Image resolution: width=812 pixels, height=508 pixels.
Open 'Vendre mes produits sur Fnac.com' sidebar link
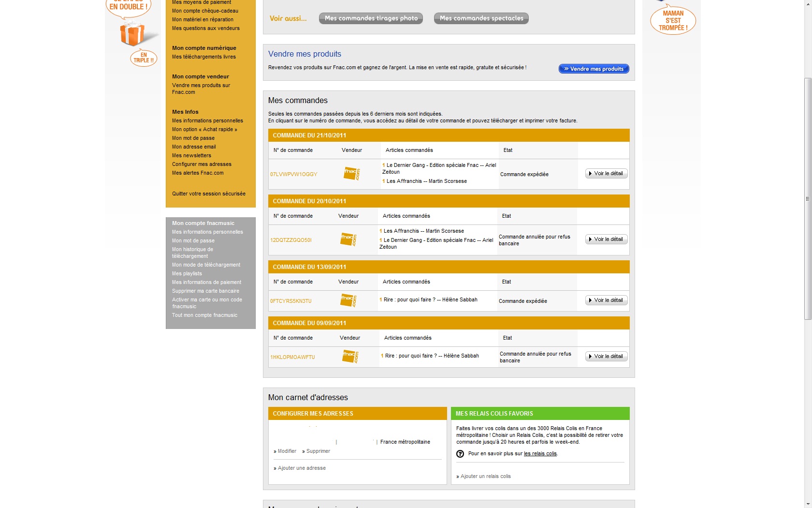coord(201,89)
